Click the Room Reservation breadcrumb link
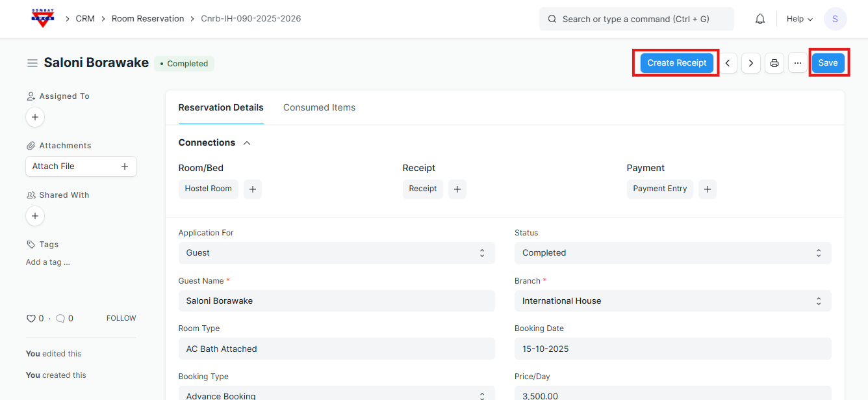 [x=147, y=19]
